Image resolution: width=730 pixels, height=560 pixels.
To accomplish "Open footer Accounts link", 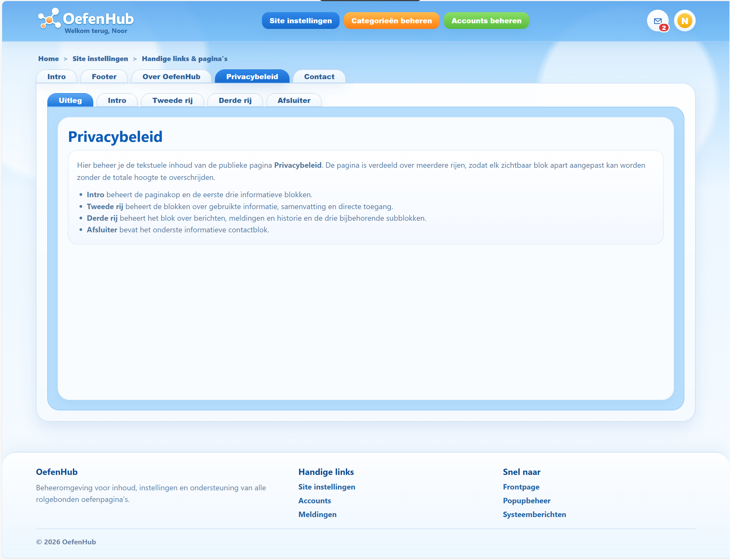I will click(x=315, y=500).
